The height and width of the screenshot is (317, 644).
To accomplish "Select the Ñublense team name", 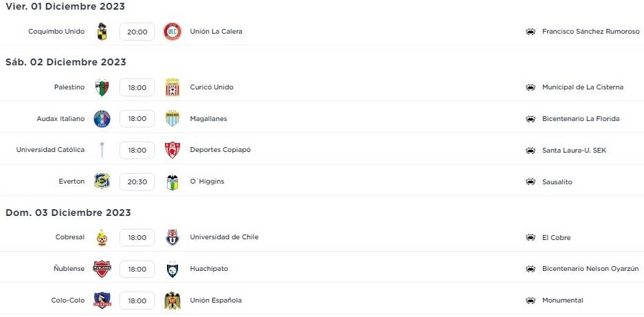I will (x=69, y=269).
